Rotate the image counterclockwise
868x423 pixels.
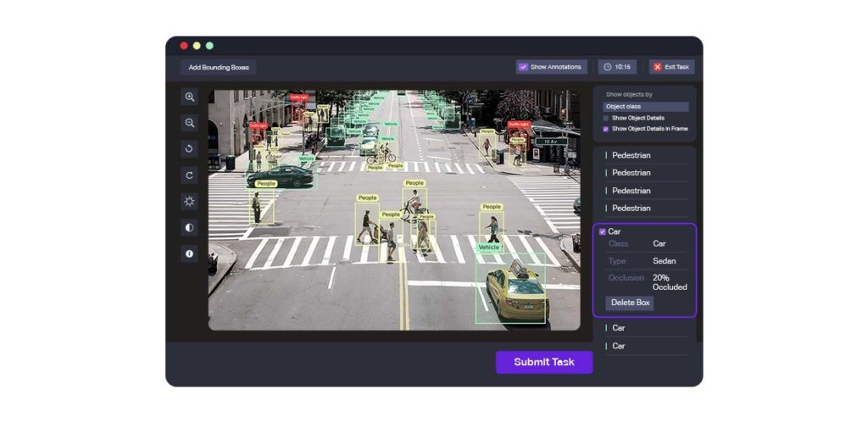pyautogui.click(x=189, y=149)
